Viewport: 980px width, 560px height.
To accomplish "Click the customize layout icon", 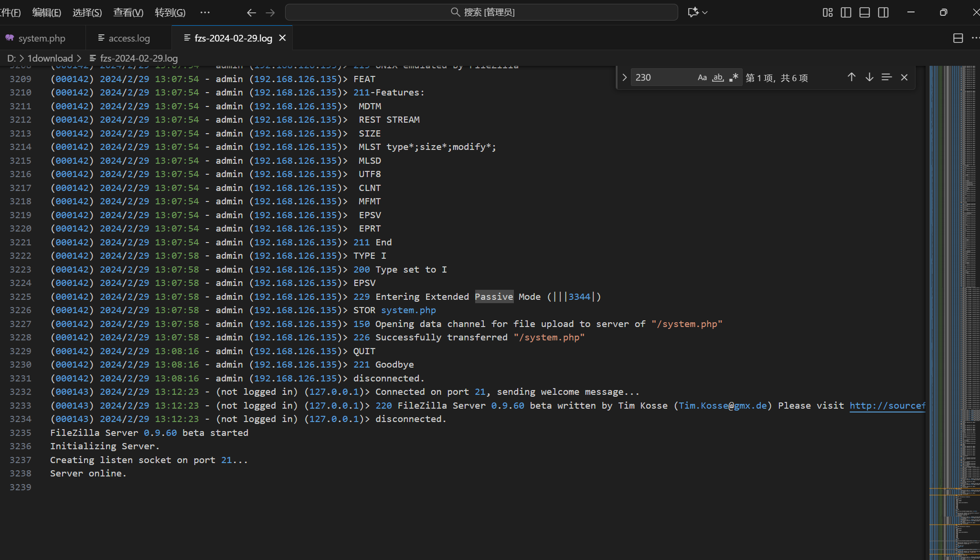I will (828, 12).
